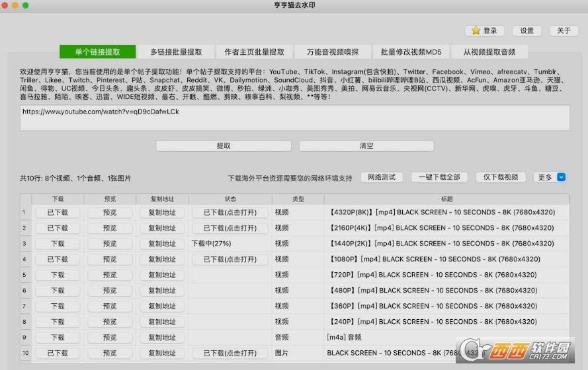
Task: Click the 类型 column header
Action: coord(298,199)
